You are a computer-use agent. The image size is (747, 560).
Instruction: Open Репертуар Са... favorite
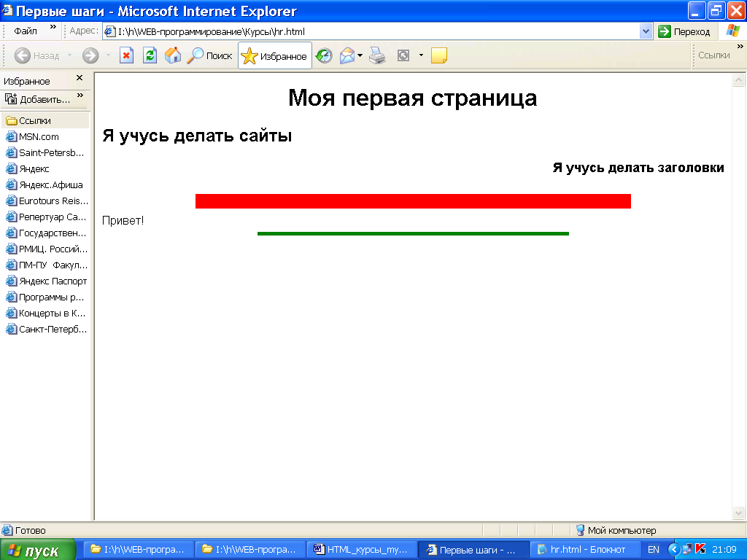44,217
